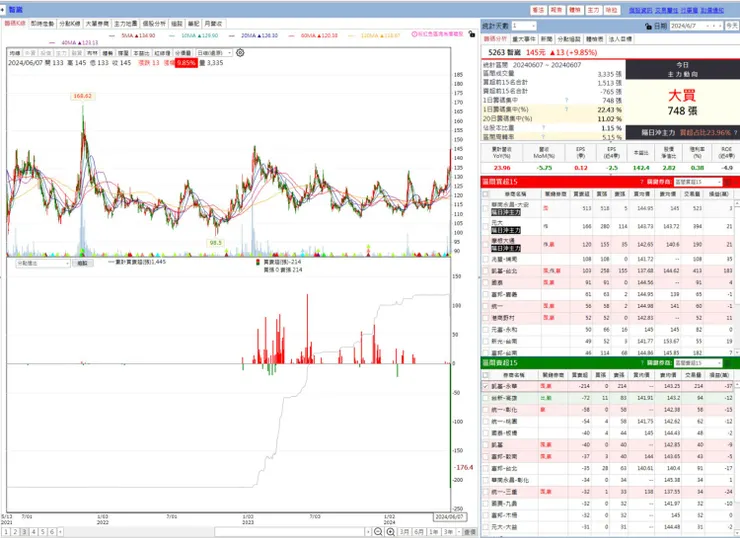
Task: Open the 交易屬性 link
Action: 666,10
